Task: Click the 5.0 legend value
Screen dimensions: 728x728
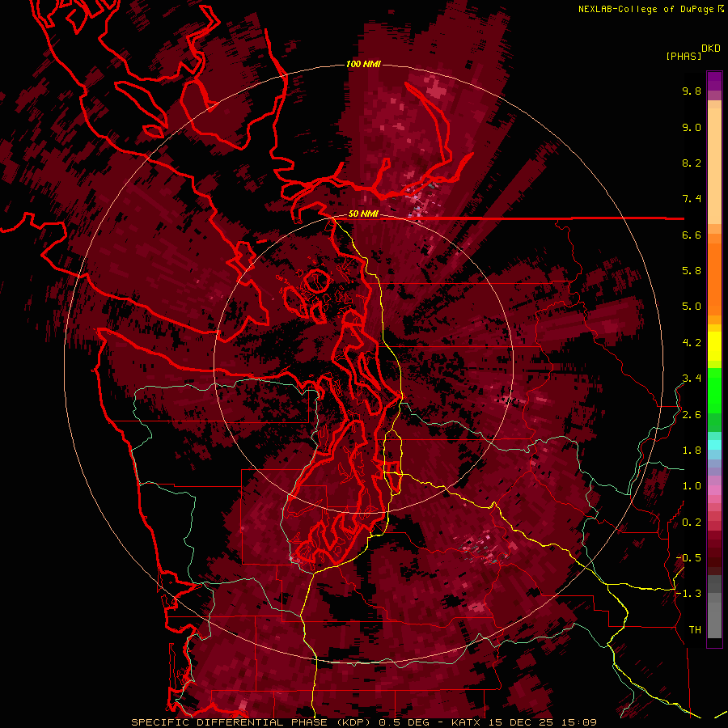Action: 692,307
